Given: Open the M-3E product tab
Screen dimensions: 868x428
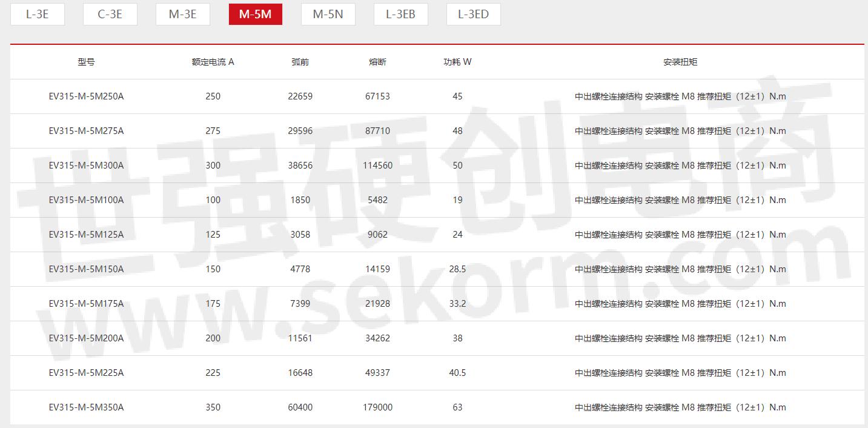Looking at the screenshot, I should (182, 14).
